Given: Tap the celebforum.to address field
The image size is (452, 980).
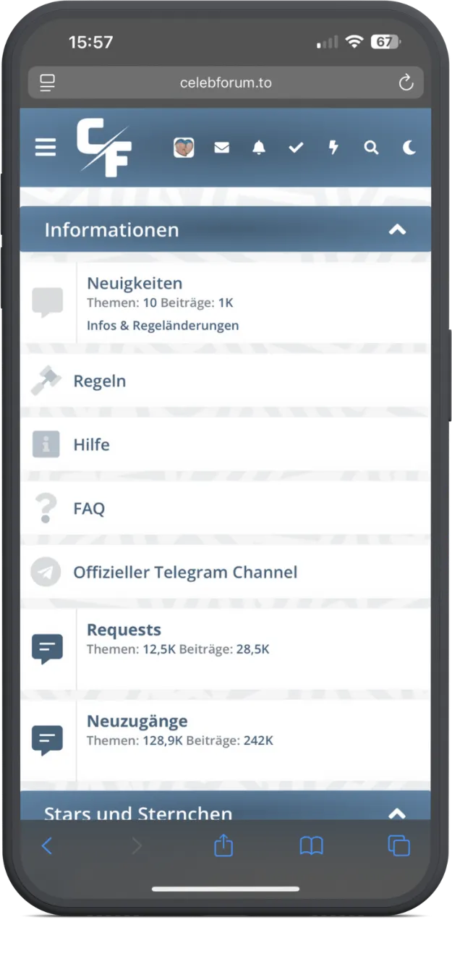Looking at the screenshot, I should click(226, 83).
